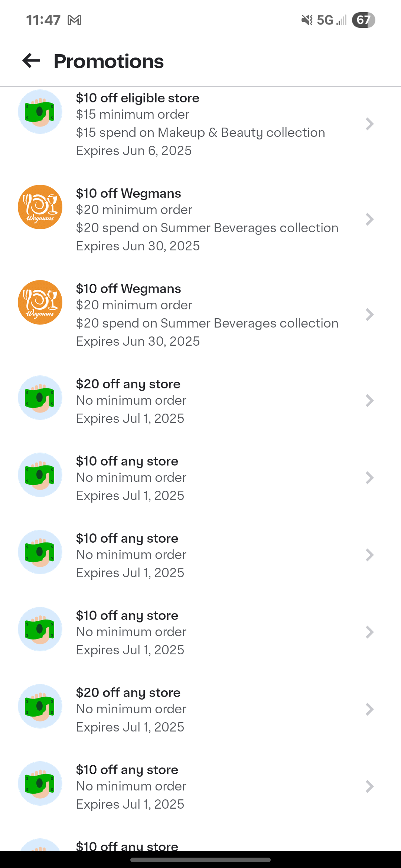Tap the first Wegmans logo icon
This screenshot has width=401, height=868.
point(40,207)
